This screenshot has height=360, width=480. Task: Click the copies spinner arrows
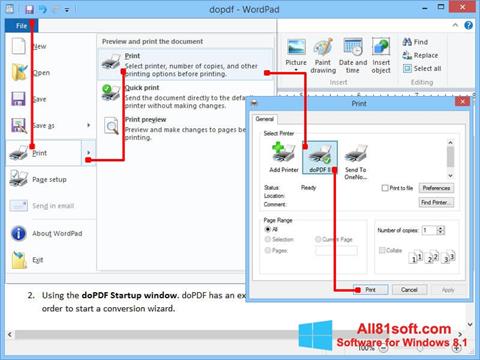tap(441, 230)
